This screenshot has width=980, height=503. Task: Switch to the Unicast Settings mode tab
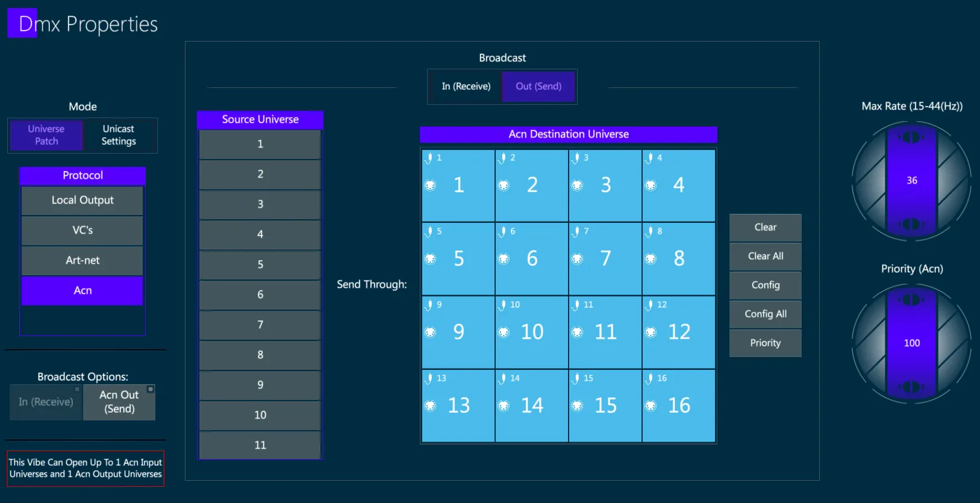119,135
